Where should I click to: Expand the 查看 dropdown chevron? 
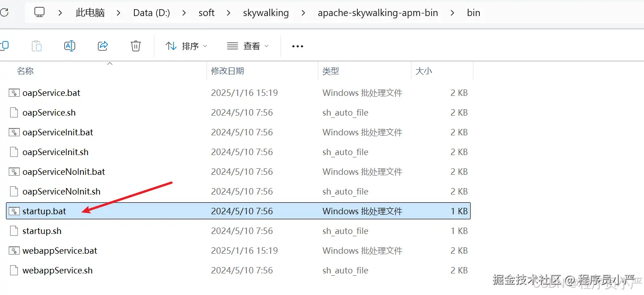click(x=266, y=46)
